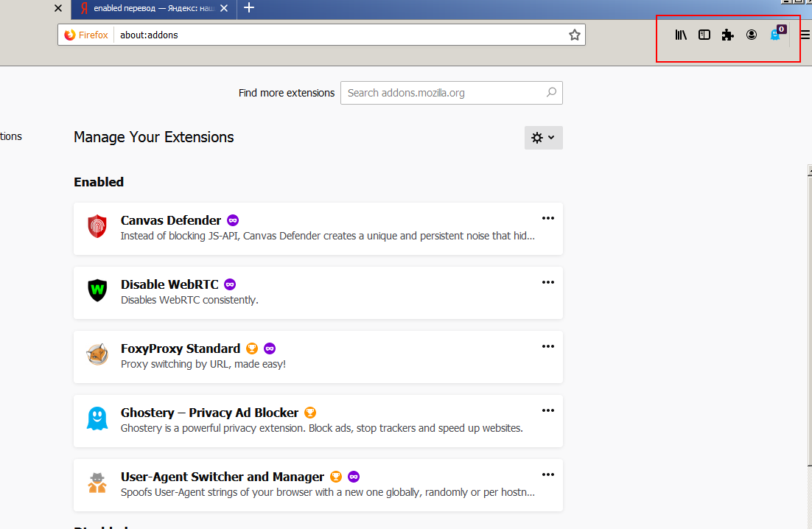Open the new tab plus button
812x529 pixels.
pos(249,8)
